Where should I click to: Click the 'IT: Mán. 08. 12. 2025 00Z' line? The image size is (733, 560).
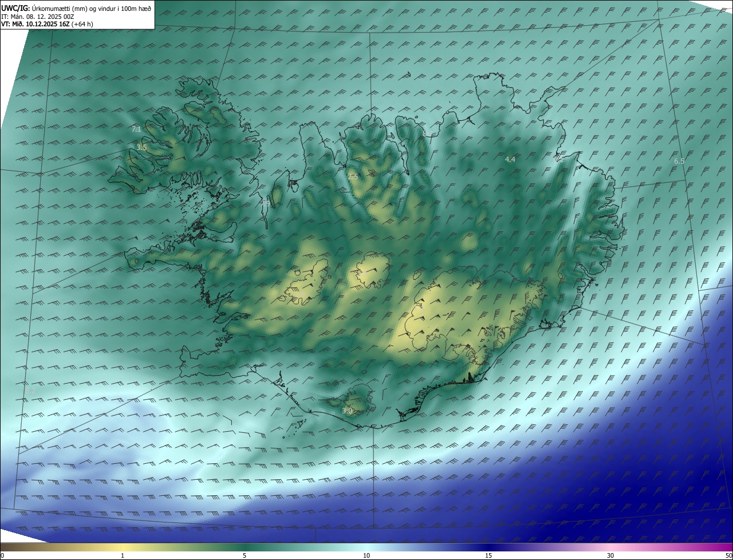(x=38, y=17)
